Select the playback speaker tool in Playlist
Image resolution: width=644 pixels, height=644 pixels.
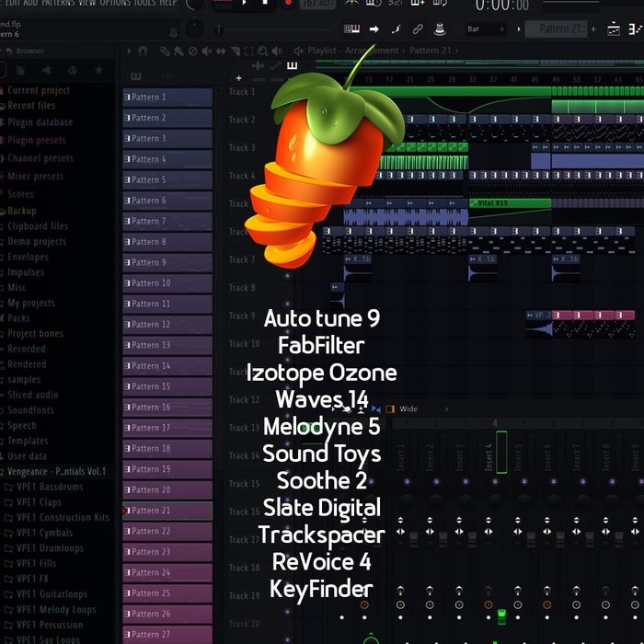pyautogui.click(x=277, y=52)
